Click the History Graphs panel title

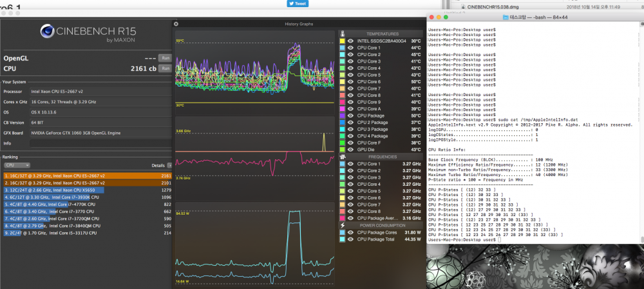(299, 24)
